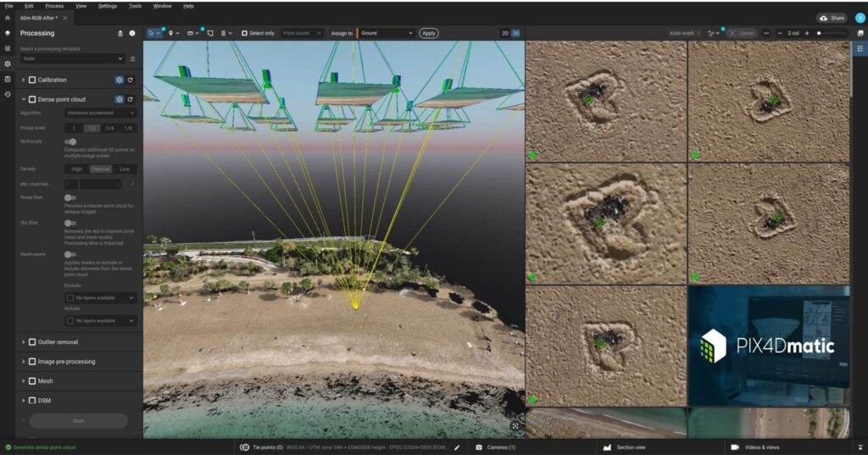The image size is (868, 455).
Task: Click the Processing panel info icon
Action: [131, 33]
